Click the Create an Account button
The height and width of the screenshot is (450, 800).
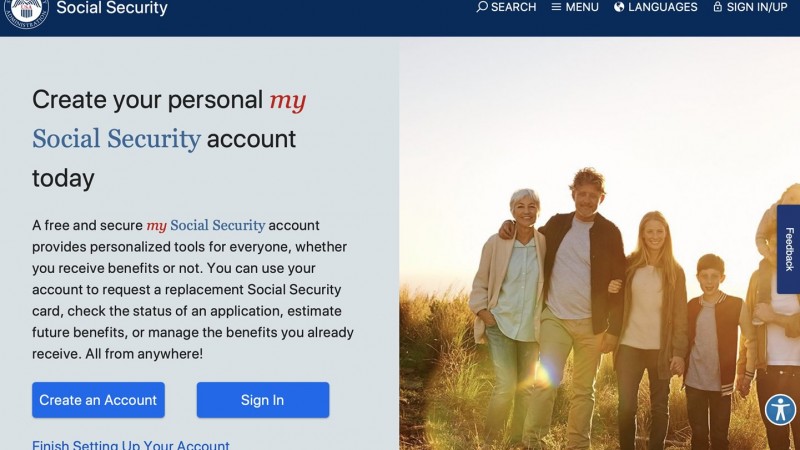coord(98,400)
